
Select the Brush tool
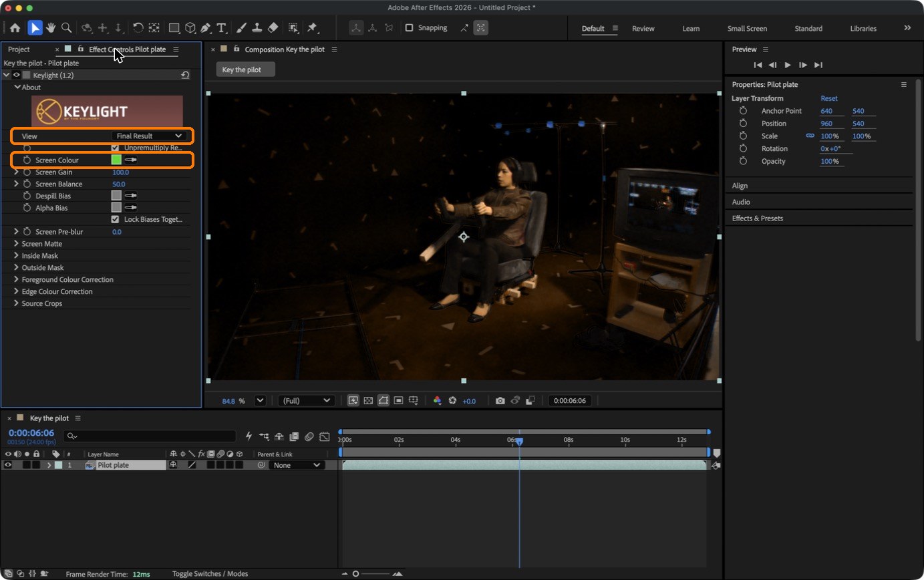(241, 28)
